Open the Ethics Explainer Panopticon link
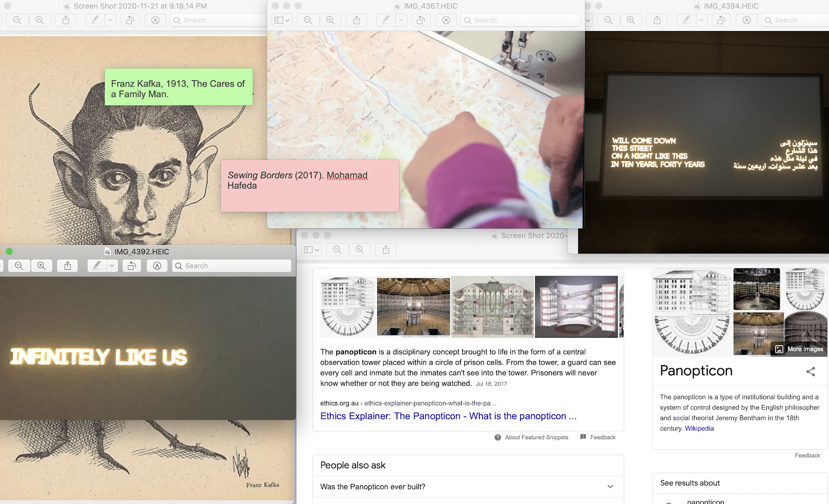This screenshot has height=504, width=829. pos(448,416)
